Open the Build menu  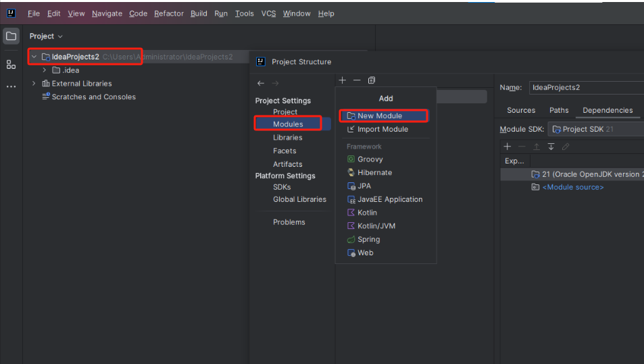[199, 14]
